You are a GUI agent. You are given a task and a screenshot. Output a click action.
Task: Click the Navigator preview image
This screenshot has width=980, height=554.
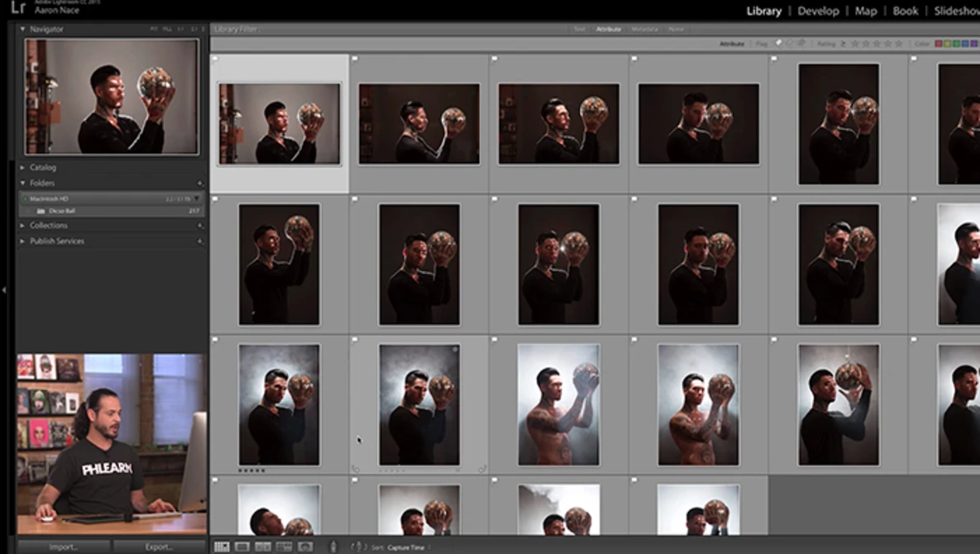pyautogui.click(x=112, y=97)
